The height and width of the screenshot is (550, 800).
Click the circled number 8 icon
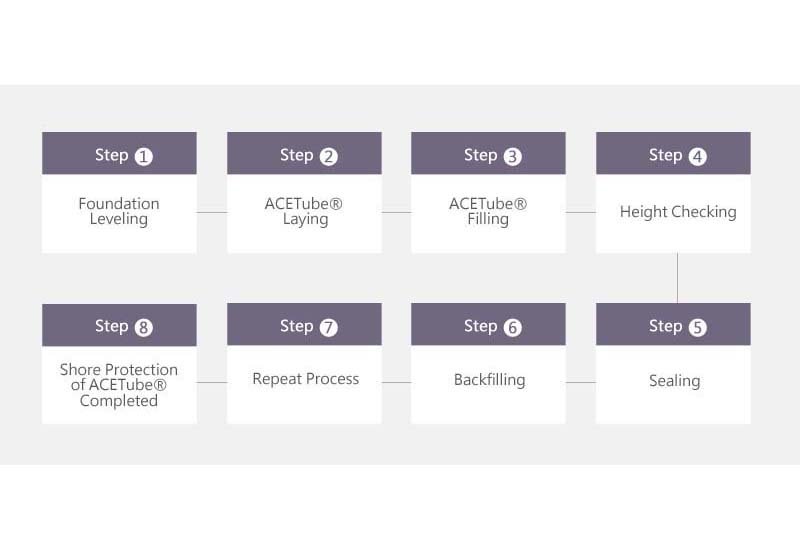(143, 327)
